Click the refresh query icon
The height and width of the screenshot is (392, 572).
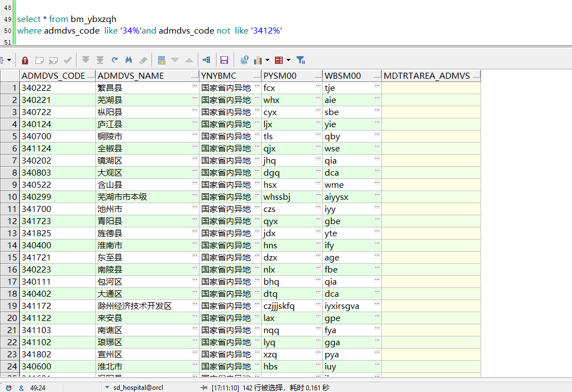(115, 60)
